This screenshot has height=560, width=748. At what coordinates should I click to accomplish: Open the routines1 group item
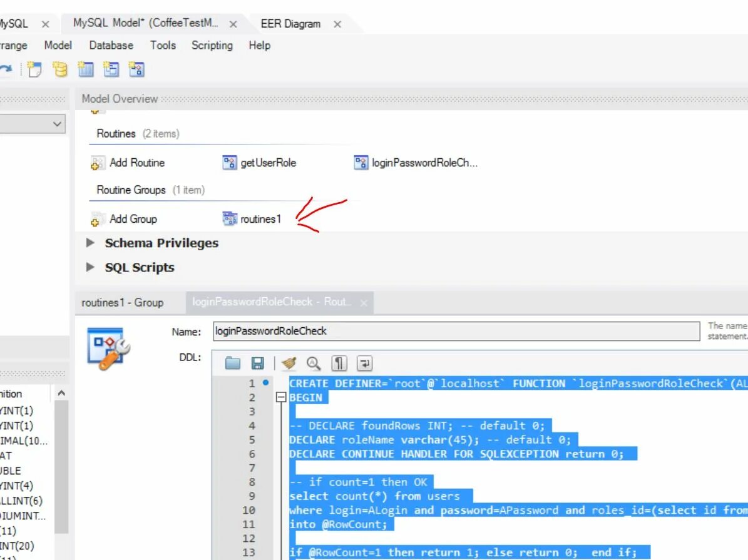point(252,219)
